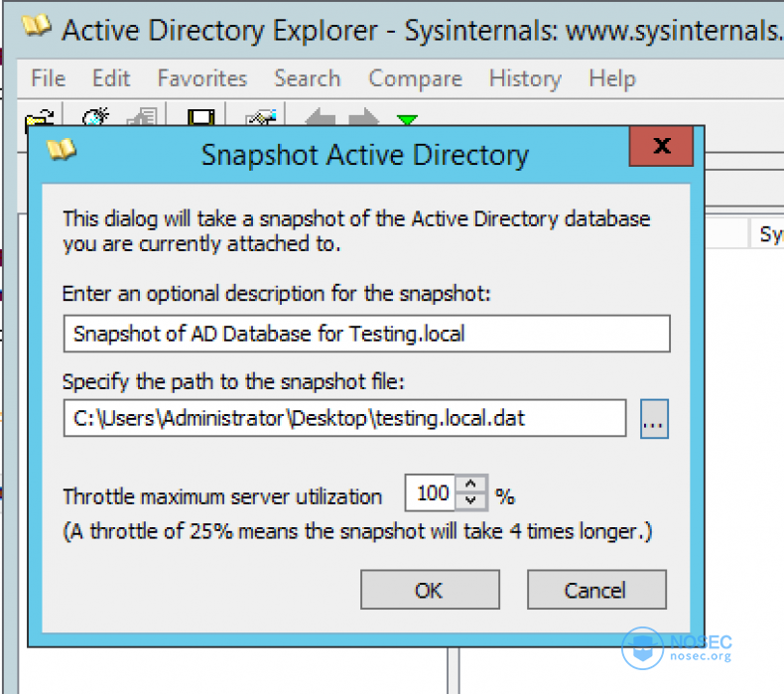Viewport: 784px width, 694px height.
Task: Click the back arrow toolbar icon
Action: (320, 117)
